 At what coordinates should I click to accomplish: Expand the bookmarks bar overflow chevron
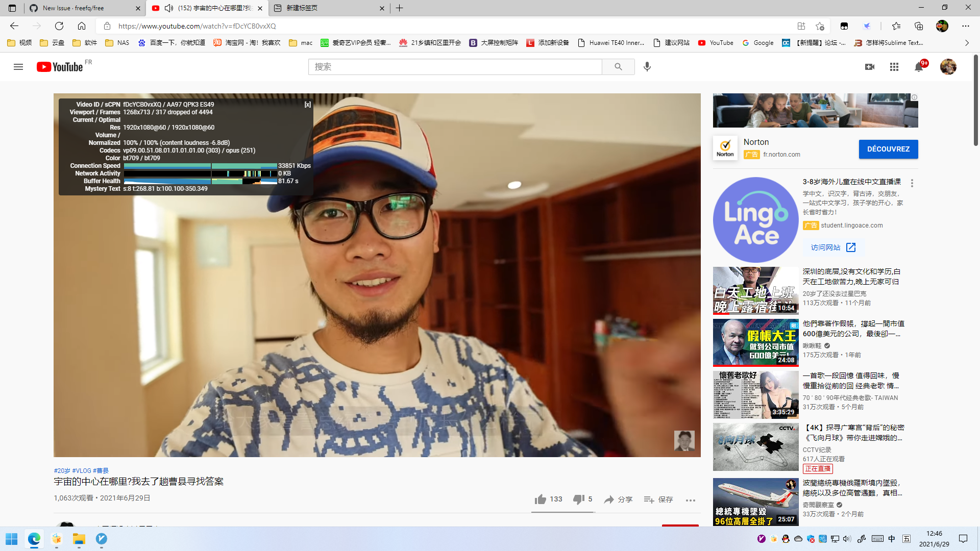pos(967,43)
